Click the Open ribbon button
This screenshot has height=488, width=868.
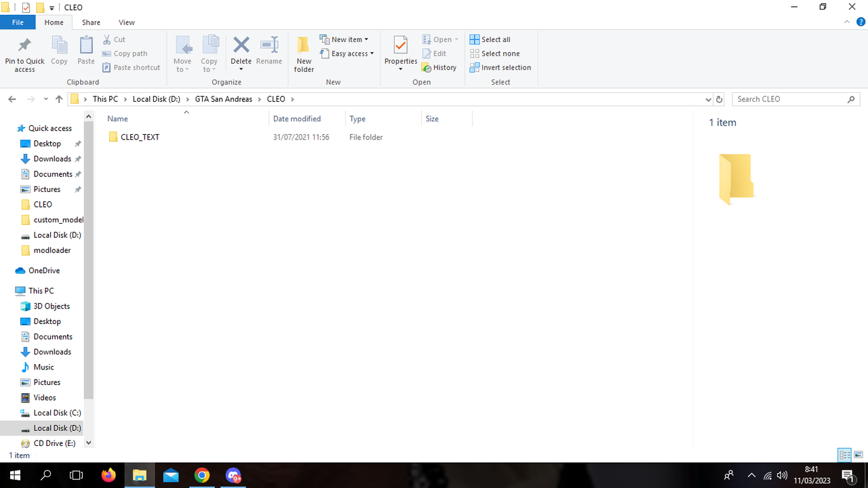click(x=440, y=39)
